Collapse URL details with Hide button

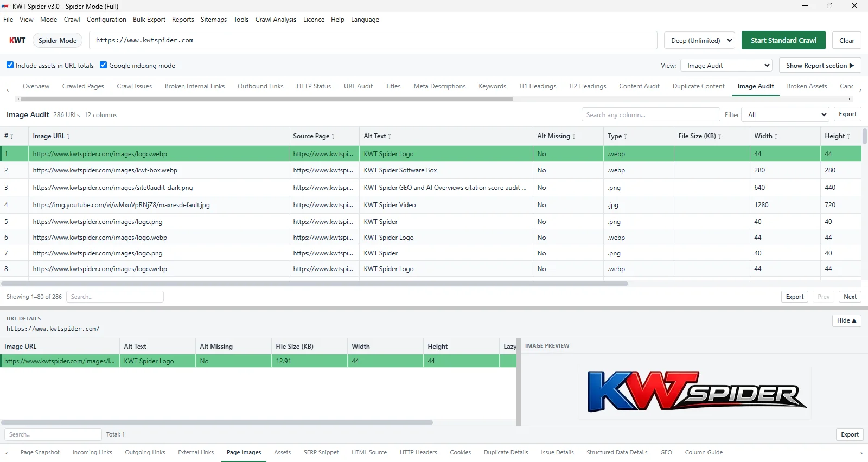click(x=846, y=320)
